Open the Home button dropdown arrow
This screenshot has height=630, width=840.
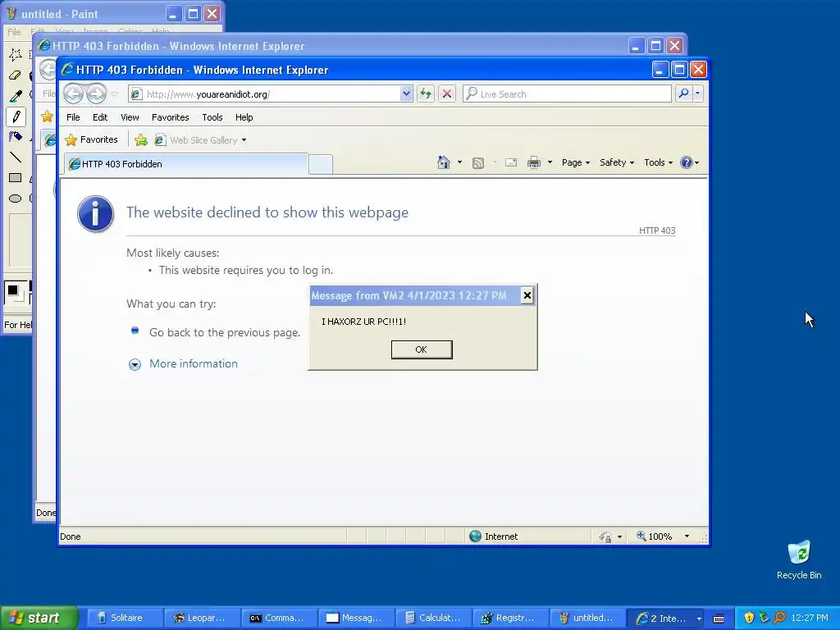459,162
